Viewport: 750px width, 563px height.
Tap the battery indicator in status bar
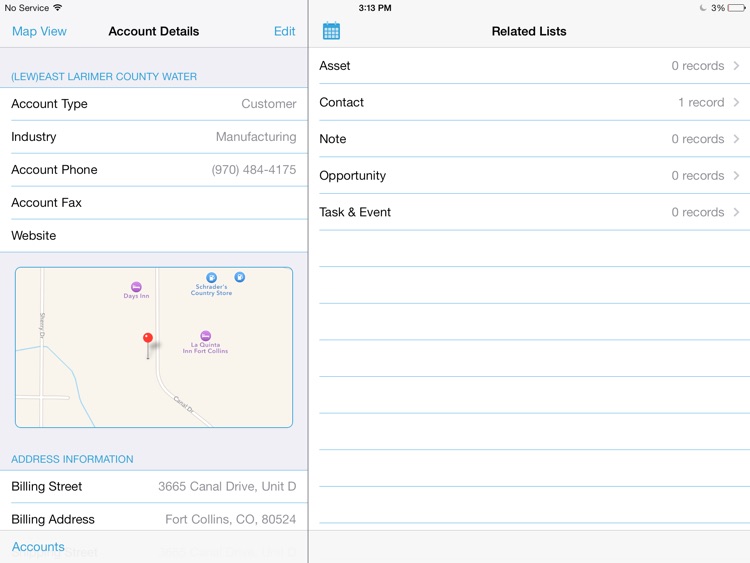tap(736, 8)
